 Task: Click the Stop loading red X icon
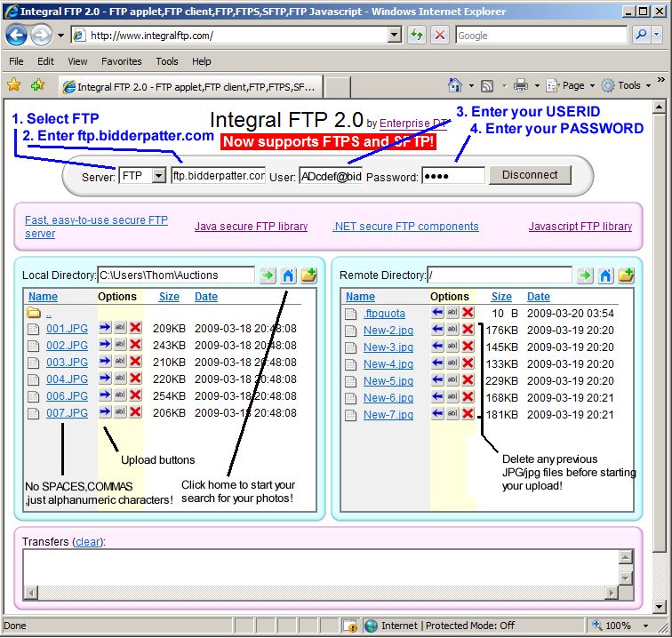[440, 36]
